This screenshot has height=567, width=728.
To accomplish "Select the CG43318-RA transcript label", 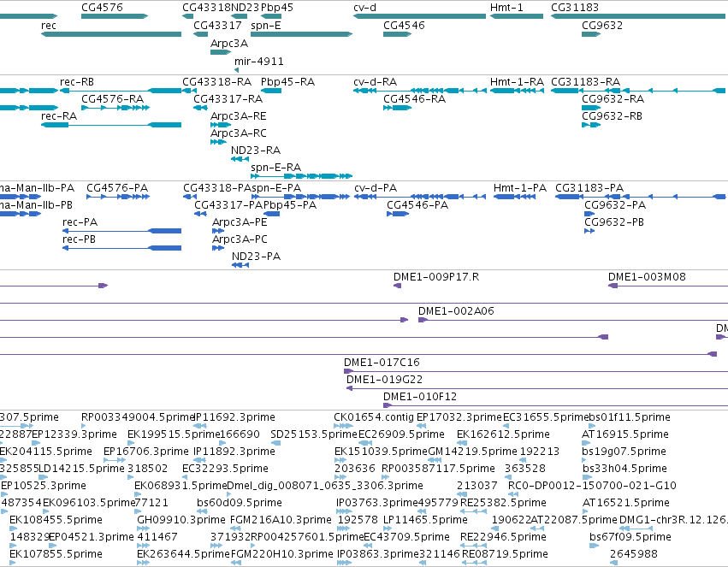I will click(x=216, y=82).
